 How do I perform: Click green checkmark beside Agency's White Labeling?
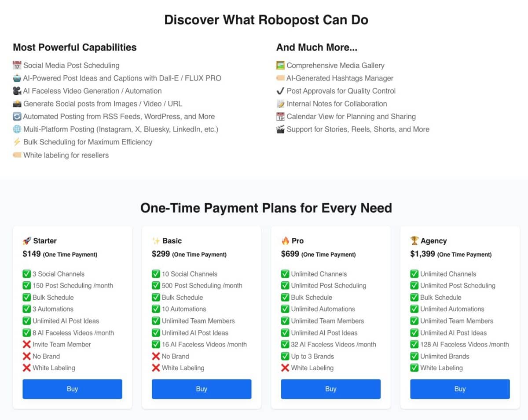pos(414,368)
